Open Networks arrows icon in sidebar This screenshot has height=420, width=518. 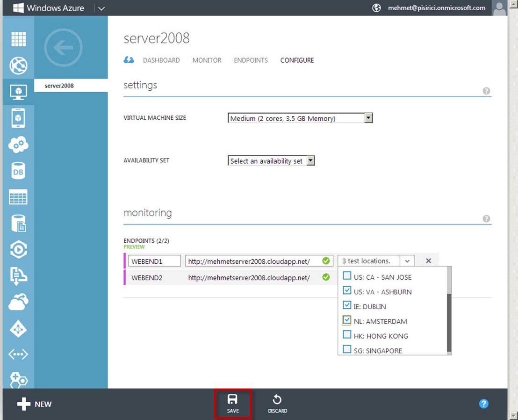[x=18, y=354]
